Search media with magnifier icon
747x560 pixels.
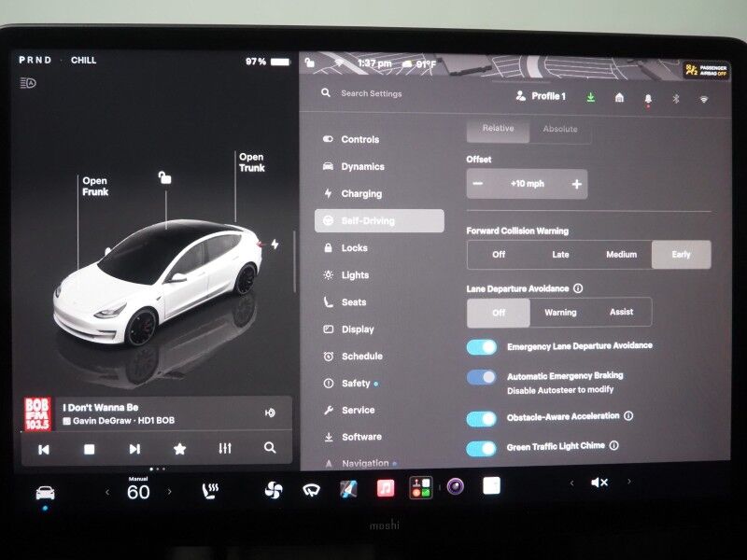pos(270,448)
